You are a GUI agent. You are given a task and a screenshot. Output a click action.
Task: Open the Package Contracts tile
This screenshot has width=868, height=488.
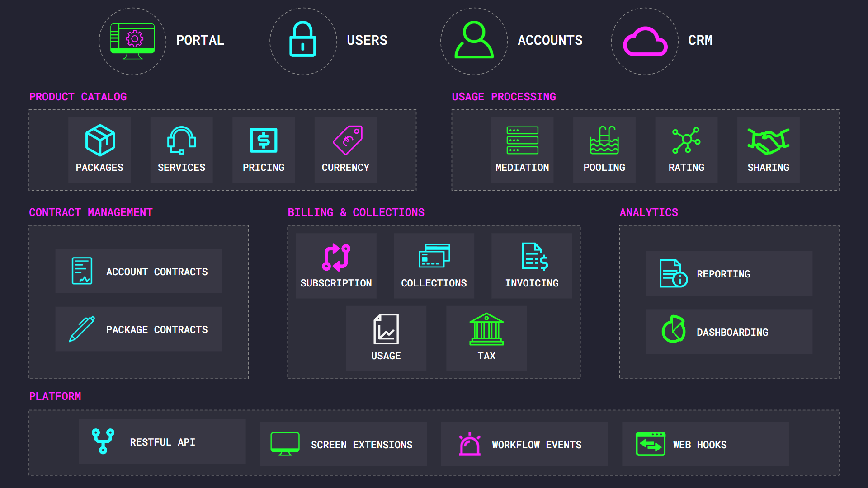point(139,329)
